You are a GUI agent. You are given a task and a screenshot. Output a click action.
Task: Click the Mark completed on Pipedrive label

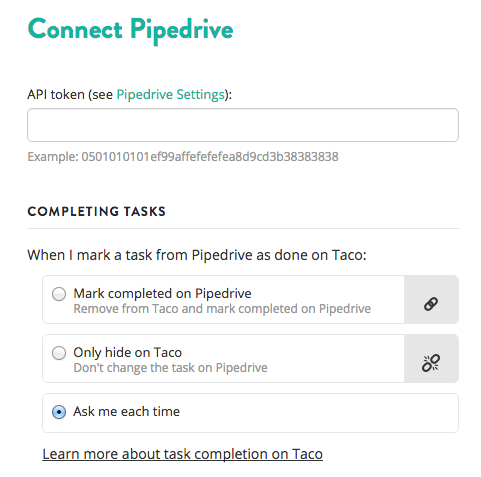162,294
